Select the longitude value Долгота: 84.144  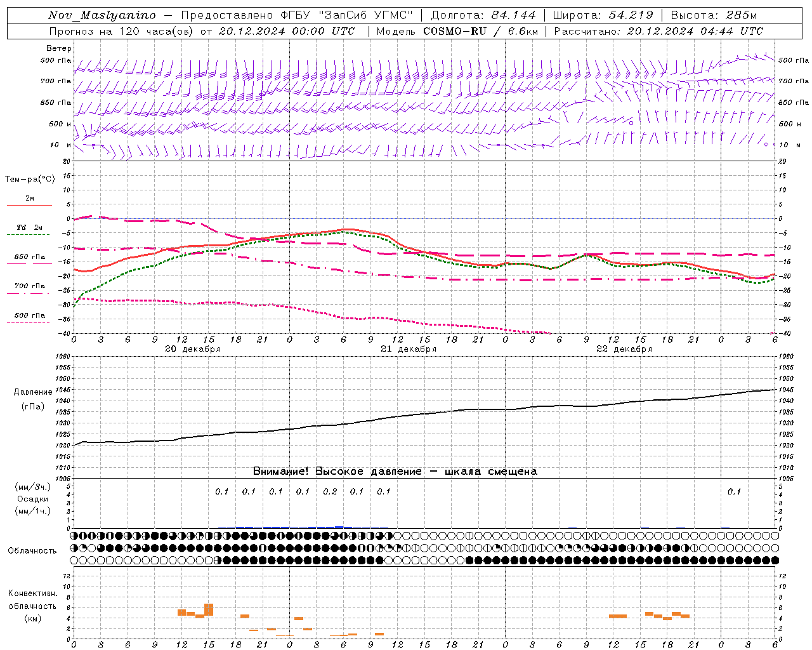tap(483, 15)
